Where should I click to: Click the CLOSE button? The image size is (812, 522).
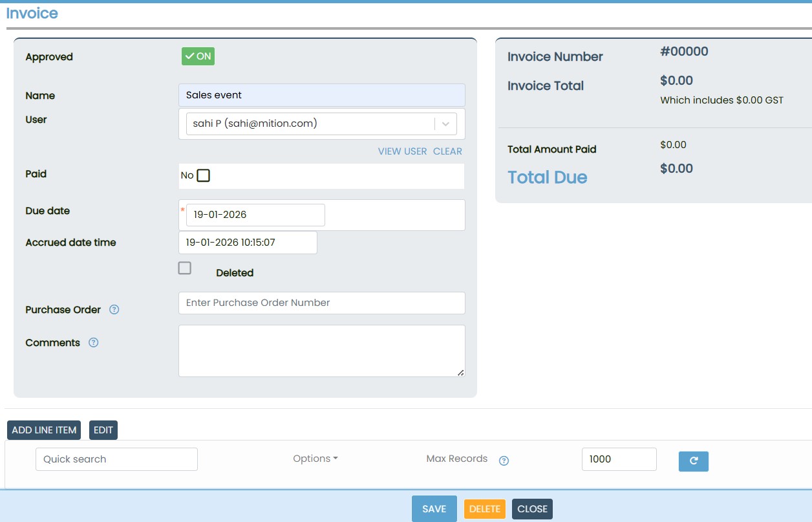(532, 509)
